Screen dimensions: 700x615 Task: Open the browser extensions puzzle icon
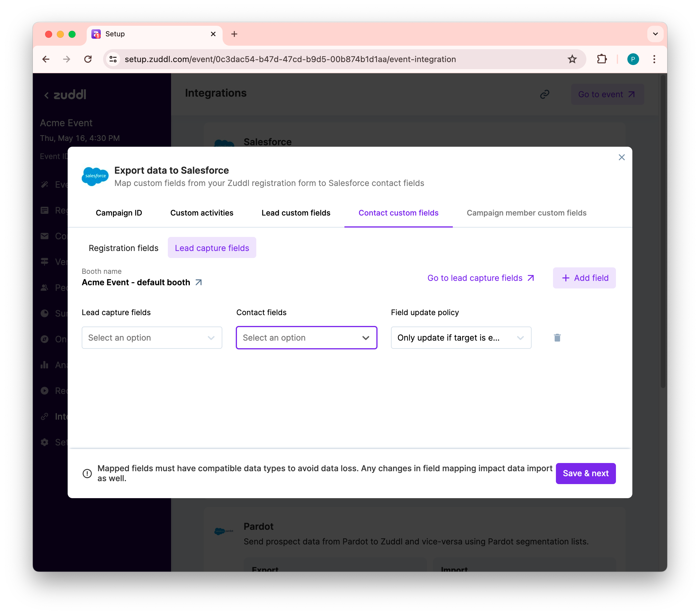point(602,59)
